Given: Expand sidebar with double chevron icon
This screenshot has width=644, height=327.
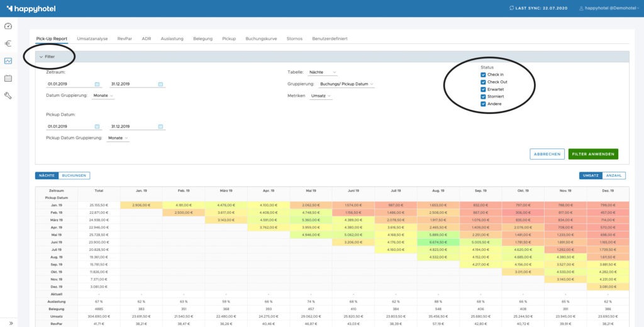Looking at the screenshot, I should pyautogui.click(x=11, y=323).
